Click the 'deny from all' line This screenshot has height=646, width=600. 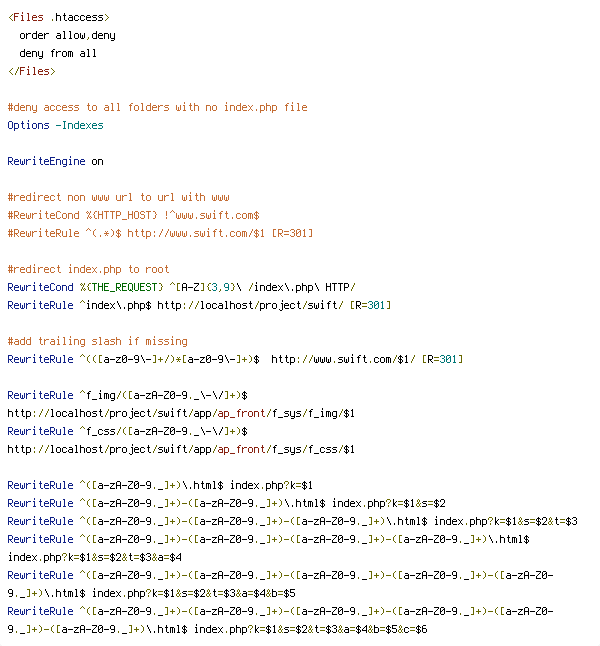(58, 53)
